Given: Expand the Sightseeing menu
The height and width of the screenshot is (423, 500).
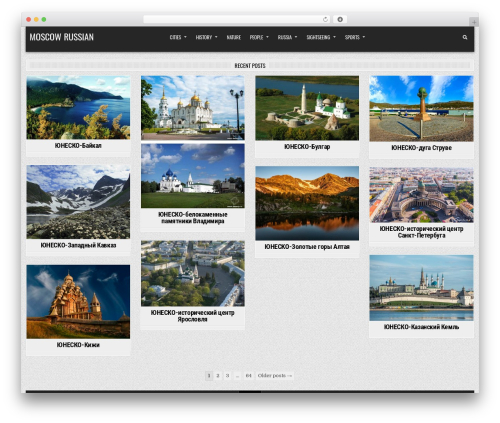Looking at the screenshot, I should [x=321, y=37].
